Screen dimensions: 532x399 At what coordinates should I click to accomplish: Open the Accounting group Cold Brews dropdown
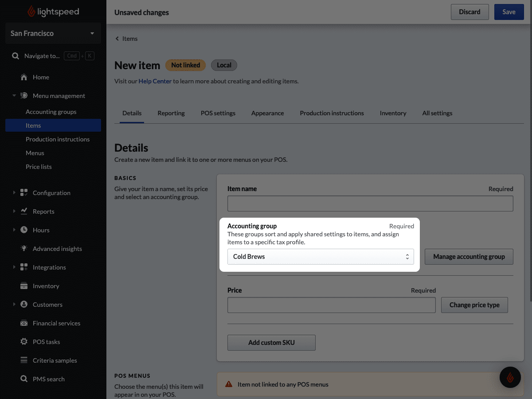[x=320, y=257]
